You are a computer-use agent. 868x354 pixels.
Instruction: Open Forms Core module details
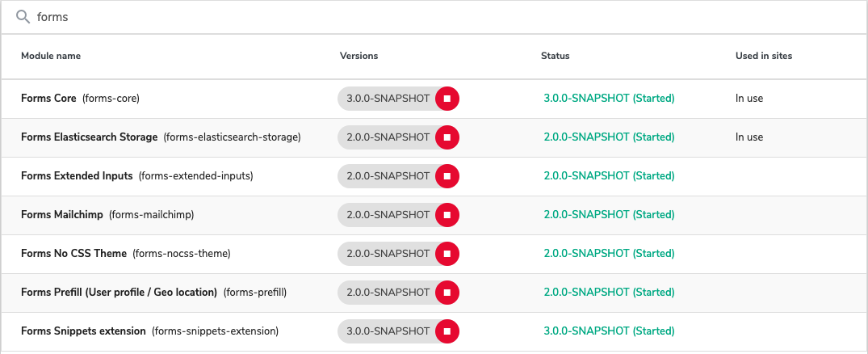pos(48,99)
